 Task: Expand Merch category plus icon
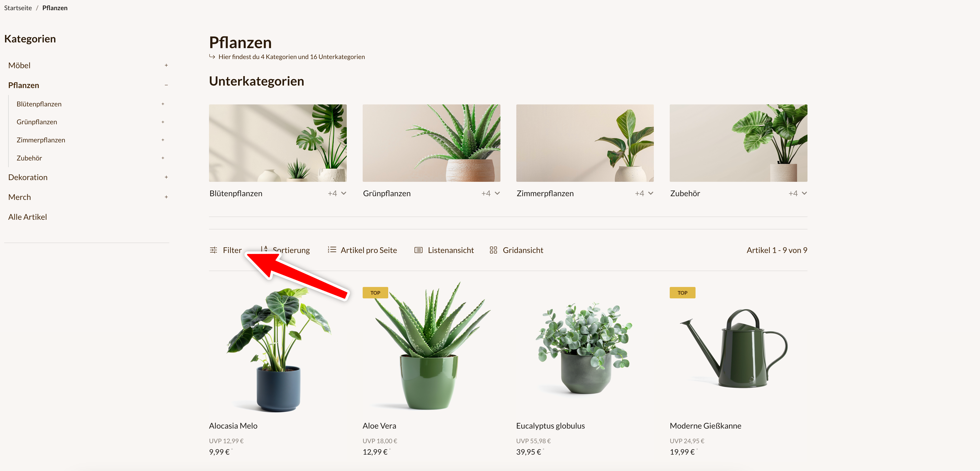tap(166, 197)
